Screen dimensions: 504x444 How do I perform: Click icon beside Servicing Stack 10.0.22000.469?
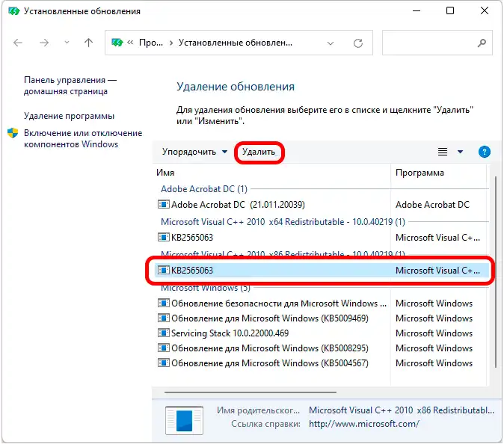[163, 333]
